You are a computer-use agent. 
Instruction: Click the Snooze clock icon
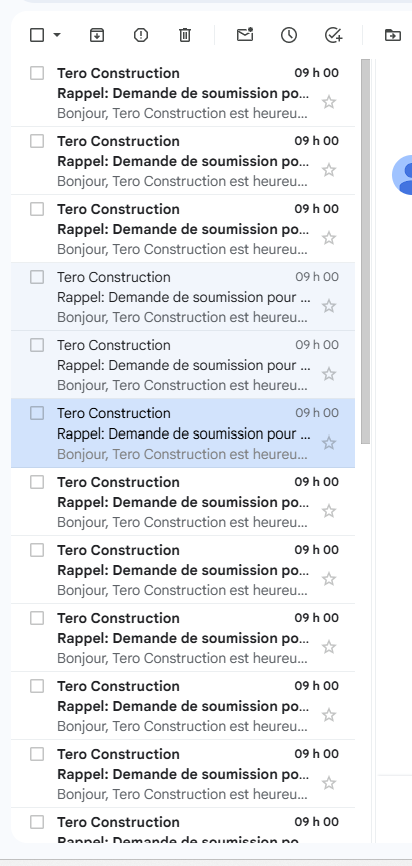tap(289, 35)
